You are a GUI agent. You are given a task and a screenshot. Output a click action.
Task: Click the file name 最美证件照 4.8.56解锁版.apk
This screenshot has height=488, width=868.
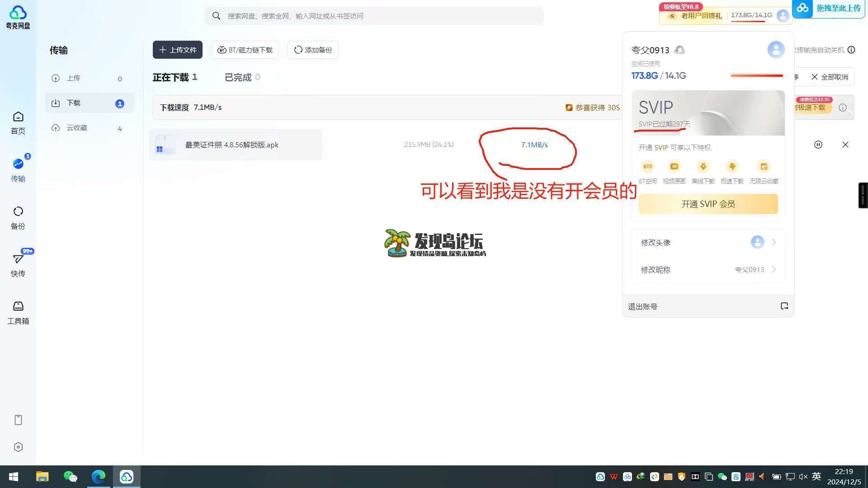point(232,145)
